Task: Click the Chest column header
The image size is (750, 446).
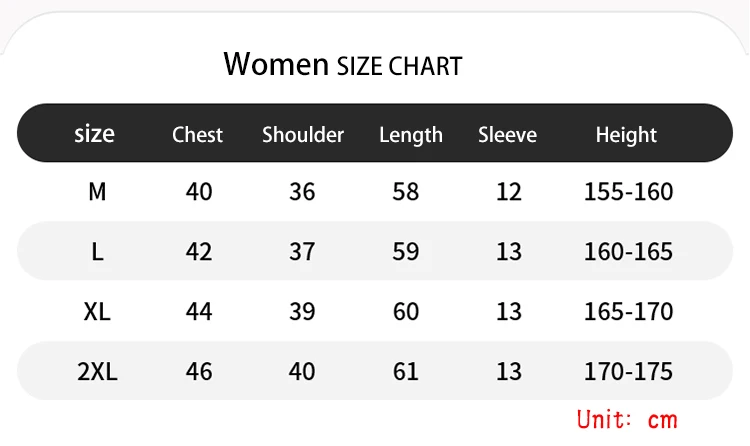Action: pyautogui.click(x=197, y=134)
